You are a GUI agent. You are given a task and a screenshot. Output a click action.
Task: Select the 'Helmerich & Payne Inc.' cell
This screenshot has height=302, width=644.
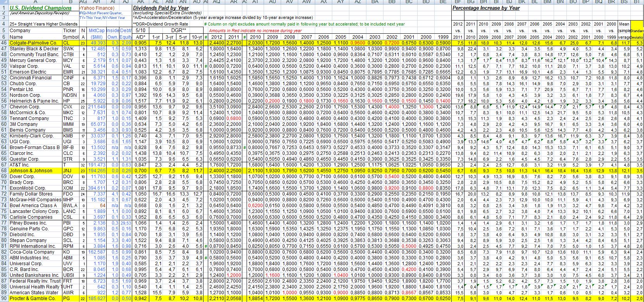click(35, 101)
